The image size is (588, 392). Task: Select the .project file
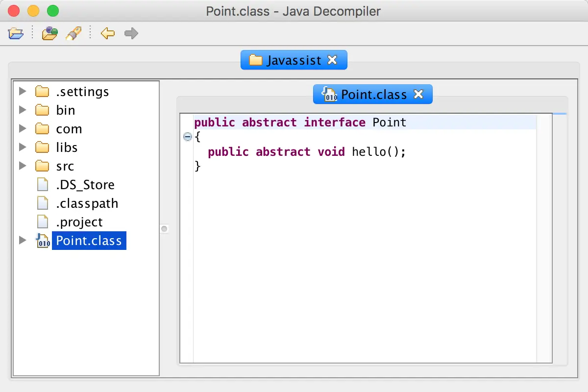coord(79,222)
